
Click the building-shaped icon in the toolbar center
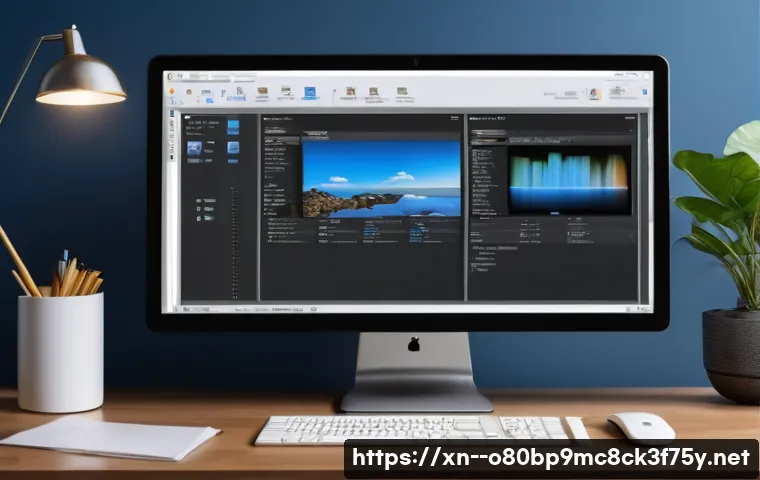pyautogui.click(x=350, y=93)
